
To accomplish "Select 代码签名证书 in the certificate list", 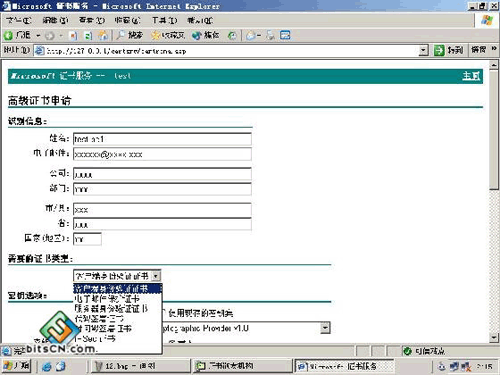I will [117, 318].
